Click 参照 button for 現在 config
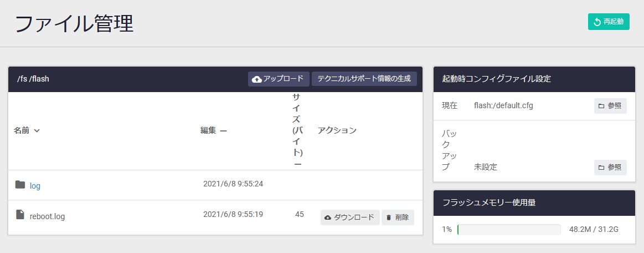 (x=610, y=106)
